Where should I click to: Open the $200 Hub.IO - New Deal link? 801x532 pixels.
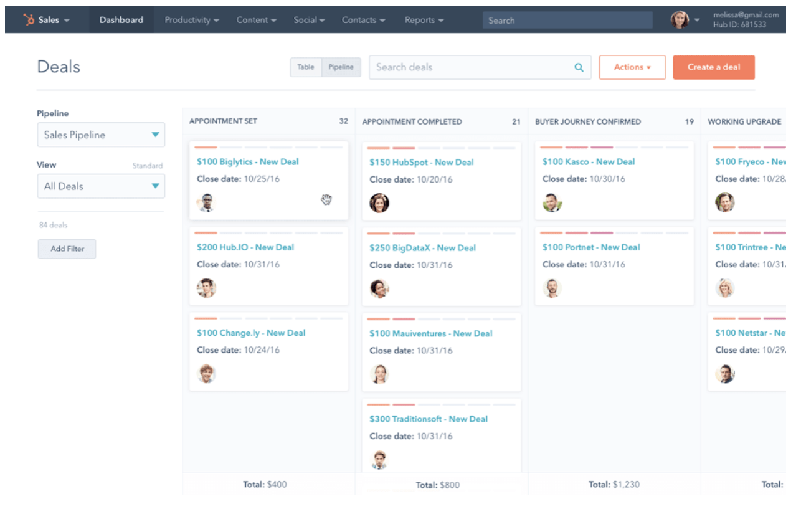pos(245,247)
